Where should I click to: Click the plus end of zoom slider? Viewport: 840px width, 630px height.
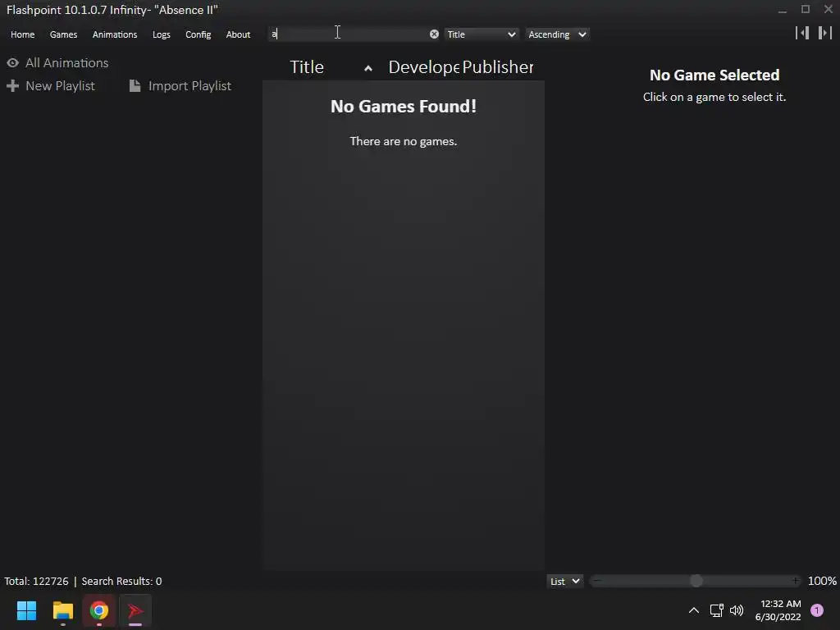click(x=796, y=581)
